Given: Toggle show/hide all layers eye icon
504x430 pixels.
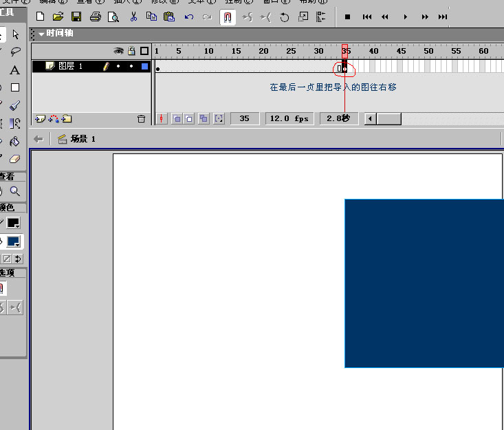Looking at the screenshot, I should (118, 51).
